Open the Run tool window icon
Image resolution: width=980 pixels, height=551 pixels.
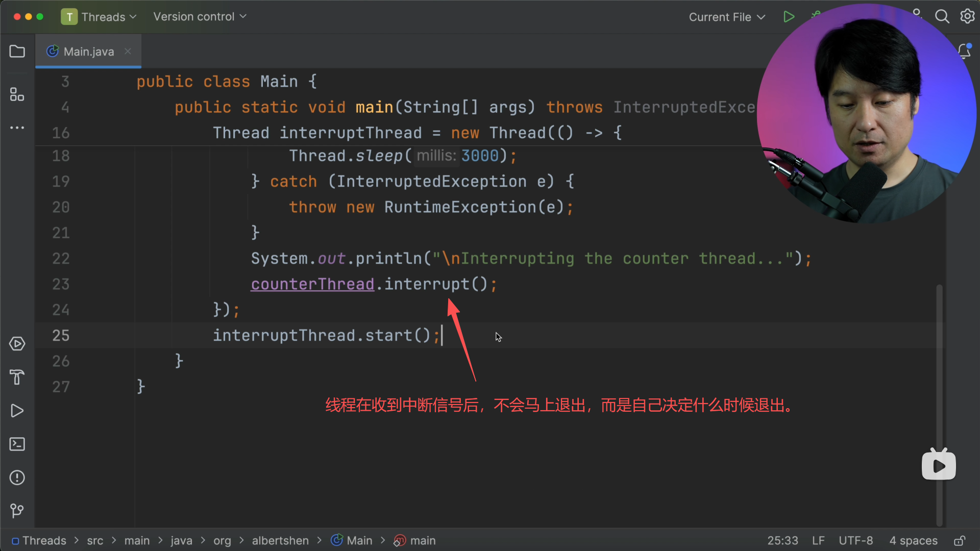tap(17, 411)
